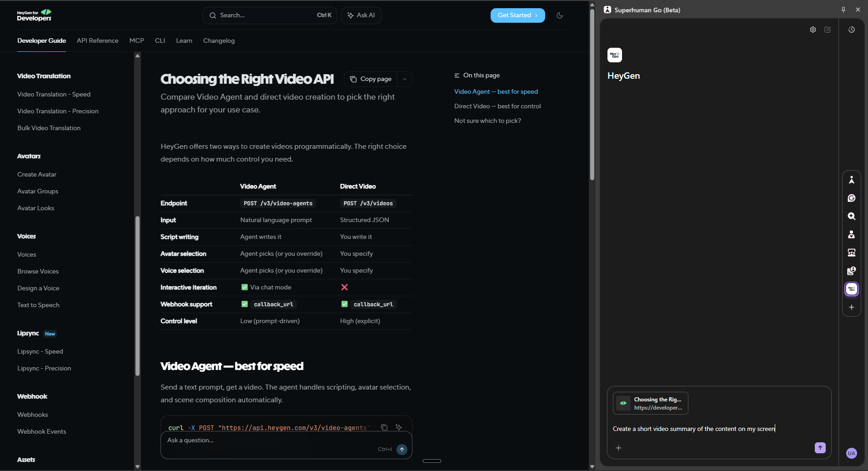Open Lipsync - Speed page
Viewport: 868px width, 471px height.
coord(40,351)
